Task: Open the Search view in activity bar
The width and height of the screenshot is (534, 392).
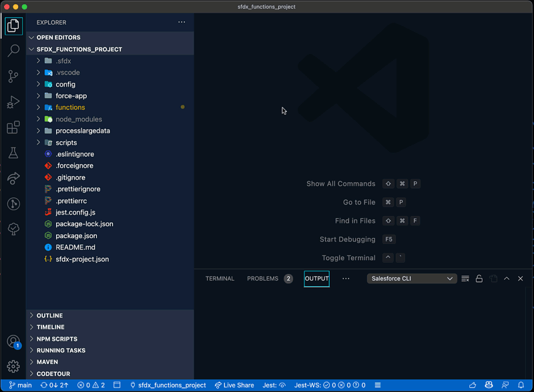Action: tap(13, 51)
